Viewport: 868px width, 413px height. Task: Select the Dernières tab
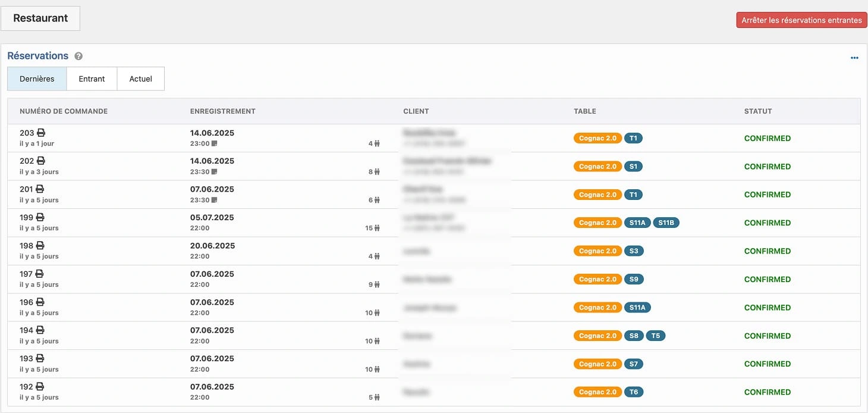(x=36, y=79)
